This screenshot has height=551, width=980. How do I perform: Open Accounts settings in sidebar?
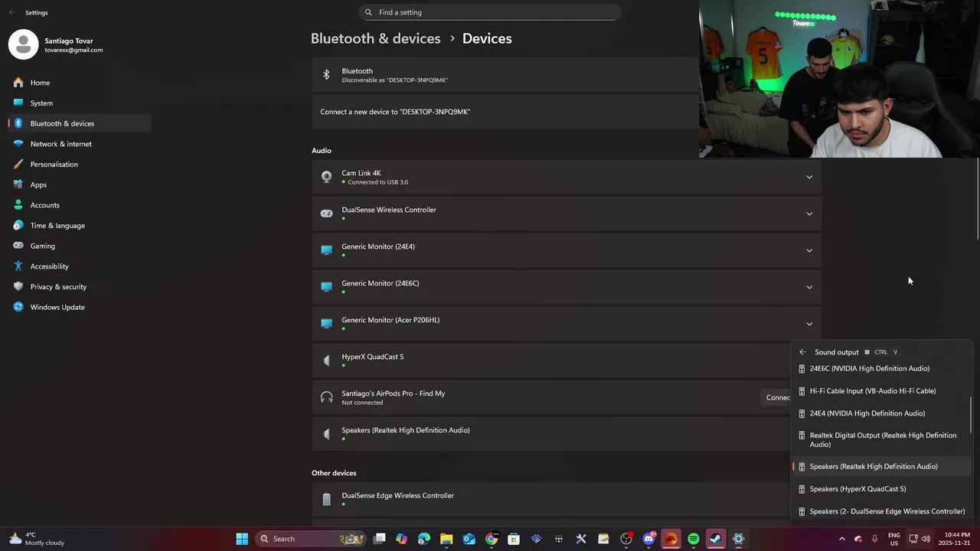pyautogui.click(x=80, y=205)
